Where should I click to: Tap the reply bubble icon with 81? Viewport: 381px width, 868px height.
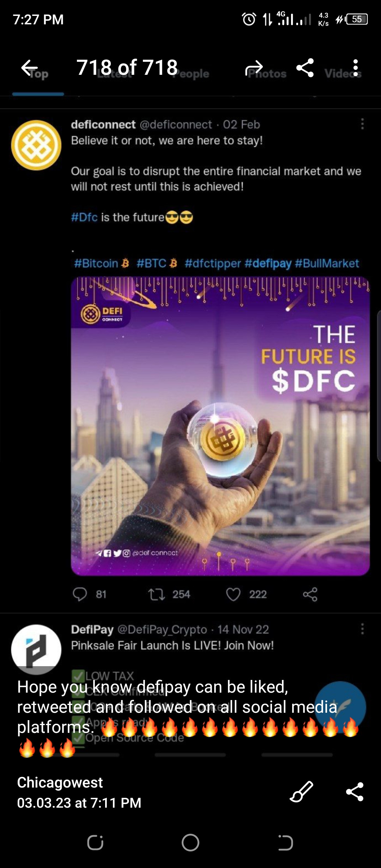(80, 594)
